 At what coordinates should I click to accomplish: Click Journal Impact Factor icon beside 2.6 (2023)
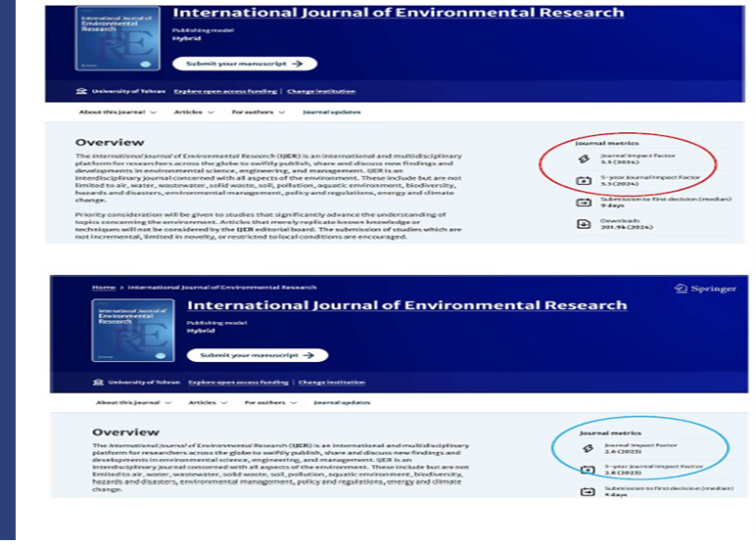tap(588, 449)
